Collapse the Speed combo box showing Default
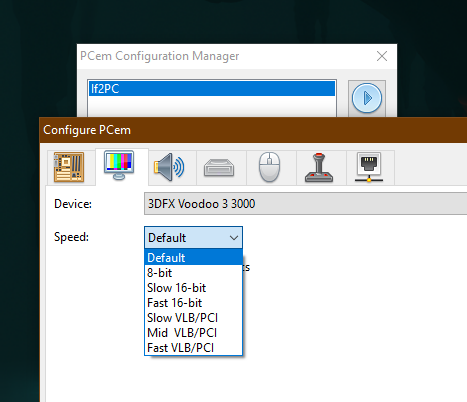This screenshot has width=467, height=402. [x=193, y=238]
